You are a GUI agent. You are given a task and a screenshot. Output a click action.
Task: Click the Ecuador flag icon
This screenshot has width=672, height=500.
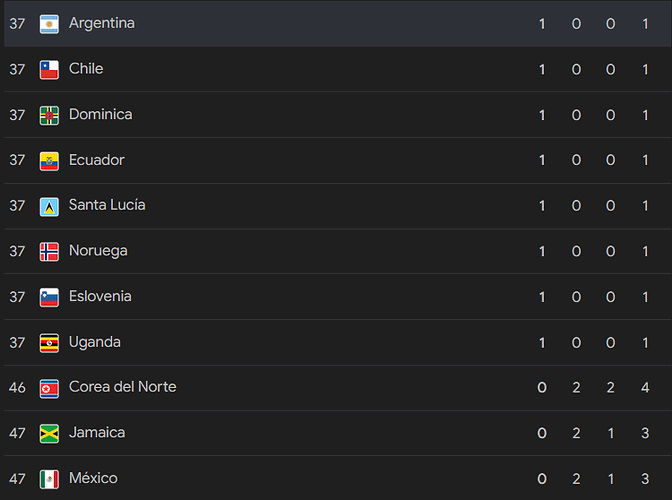pyautogui.click(x=49, y=161)
